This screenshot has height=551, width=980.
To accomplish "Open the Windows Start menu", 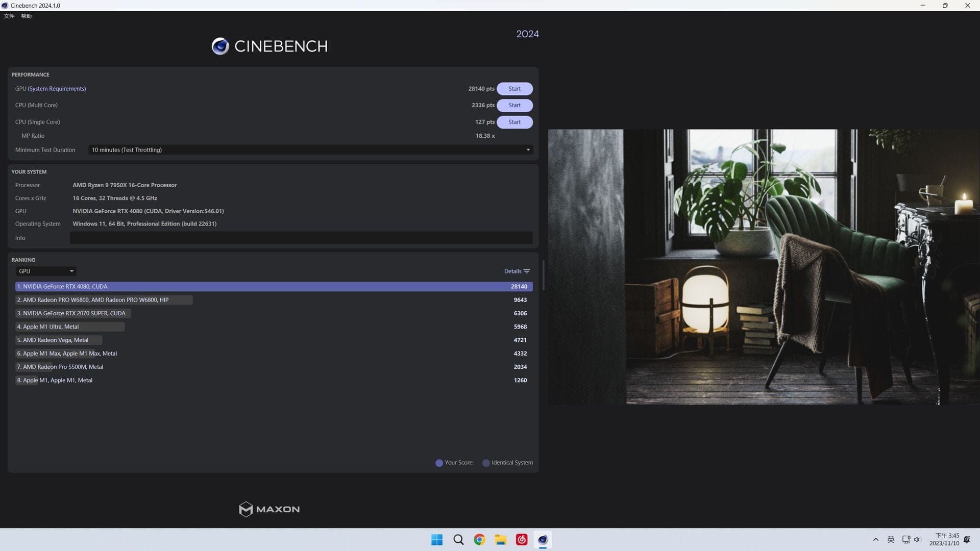I will click(x=437, y=540).
